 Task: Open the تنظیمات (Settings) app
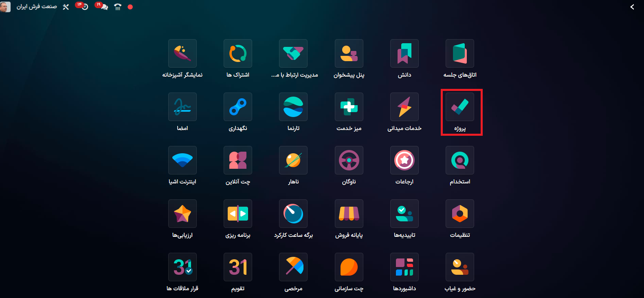[459, 214]
